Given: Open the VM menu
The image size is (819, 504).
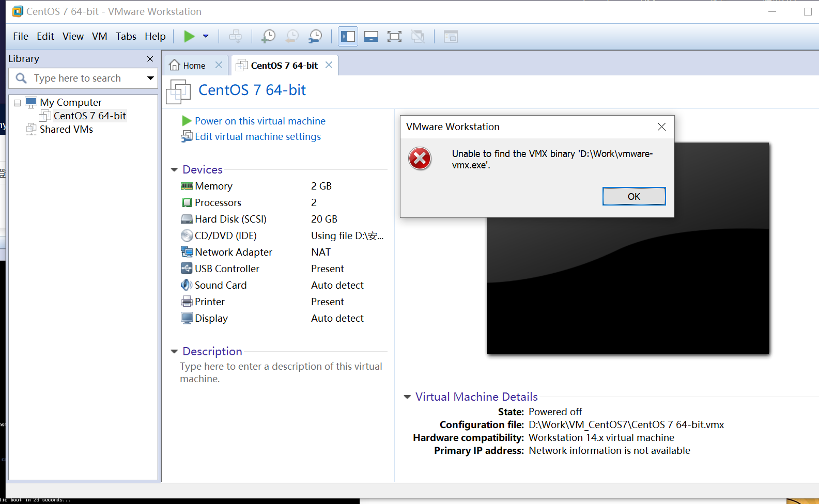Looking at the screenshot, I should tap(100, 36).
